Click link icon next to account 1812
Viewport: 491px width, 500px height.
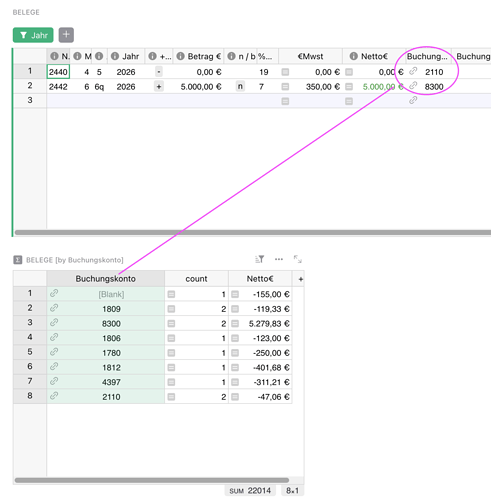click(54, 367)
